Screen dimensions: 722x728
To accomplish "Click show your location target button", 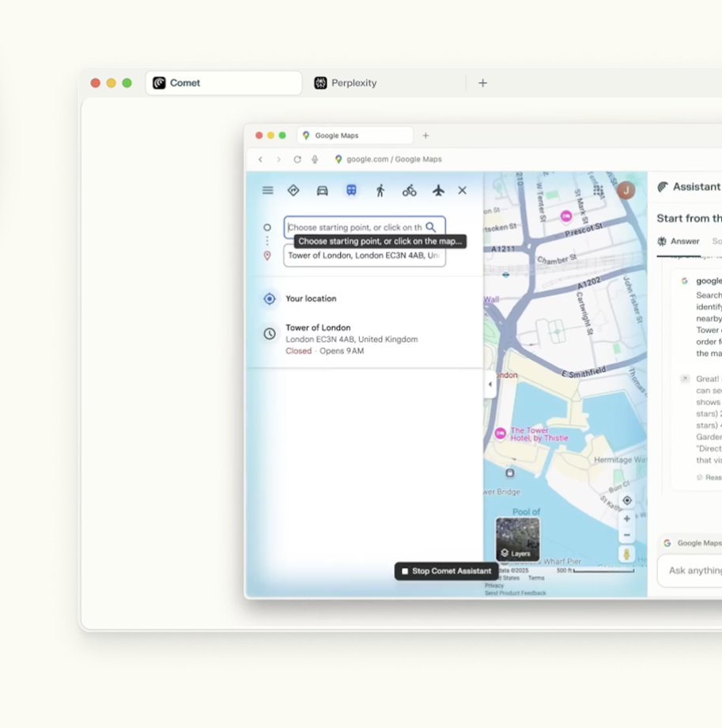I will (627, 500).
